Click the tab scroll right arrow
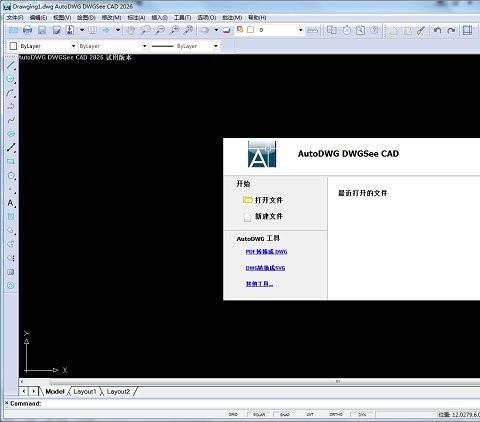This screenshot has width=480, height=422. pos(34,391)
